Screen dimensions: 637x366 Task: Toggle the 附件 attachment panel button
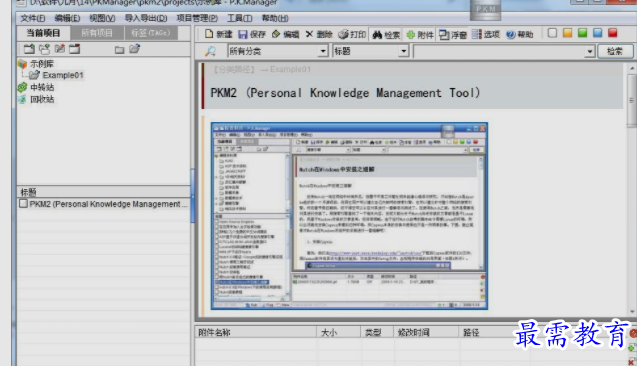420,35
